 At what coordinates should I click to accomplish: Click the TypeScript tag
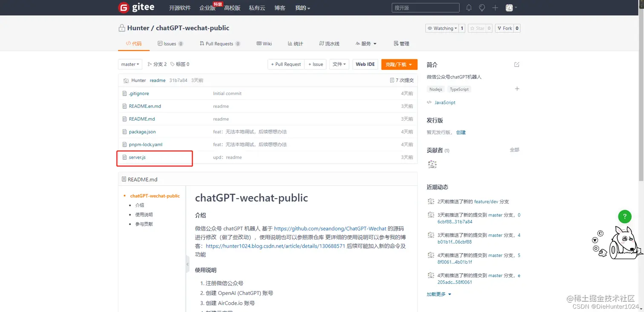(459, 89)
